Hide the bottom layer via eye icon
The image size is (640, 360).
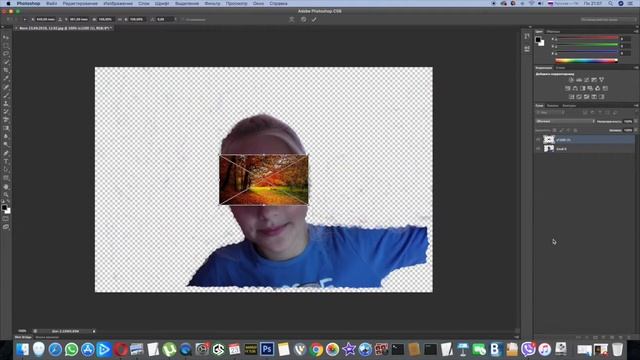tap(538, 149)
